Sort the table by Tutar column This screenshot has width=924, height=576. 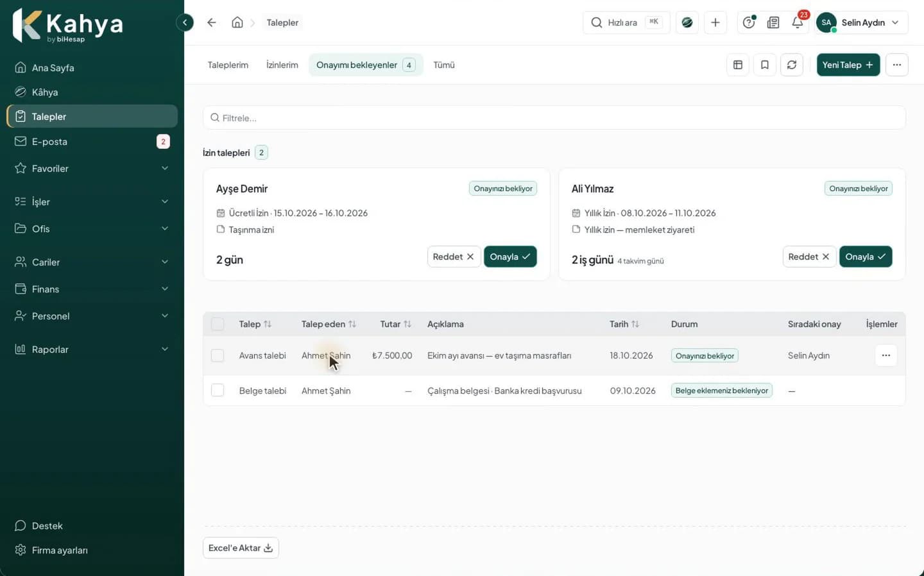click(395, 324)
